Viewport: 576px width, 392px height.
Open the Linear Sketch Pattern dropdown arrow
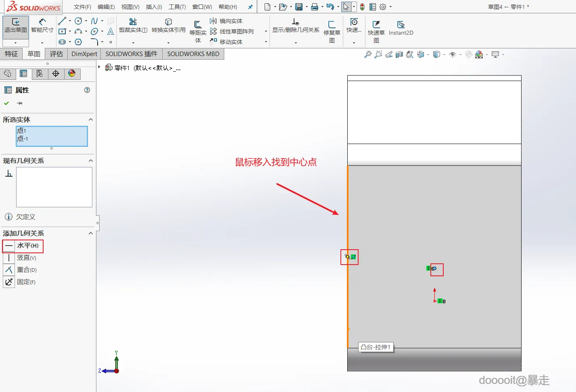pos(266,31)
